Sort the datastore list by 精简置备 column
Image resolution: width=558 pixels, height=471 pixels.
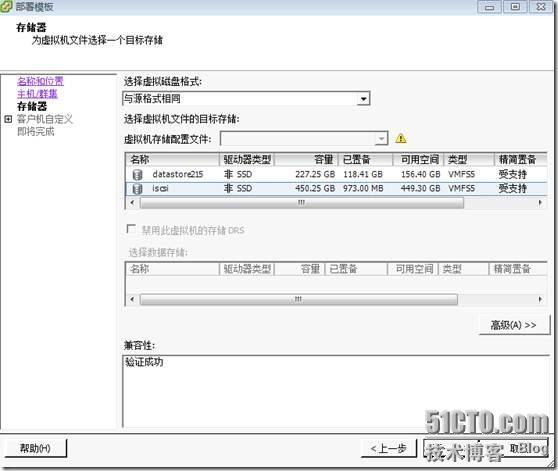point(521,159)
